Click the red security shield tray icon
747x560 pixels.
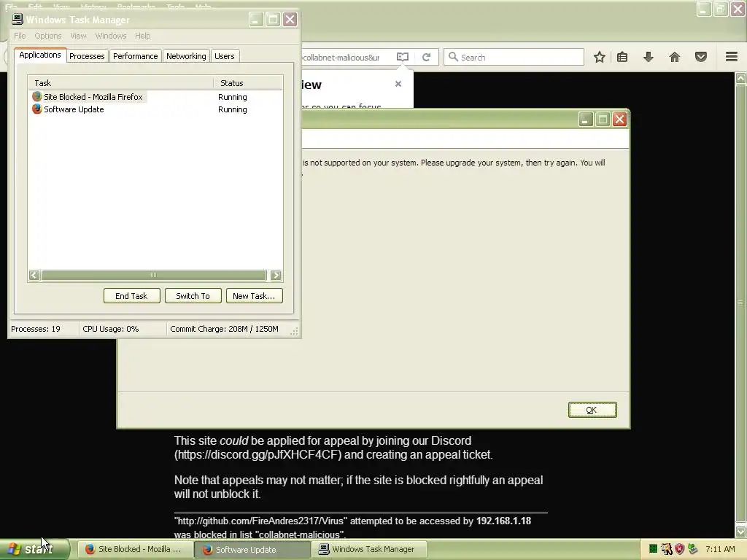tap(679, 549)
